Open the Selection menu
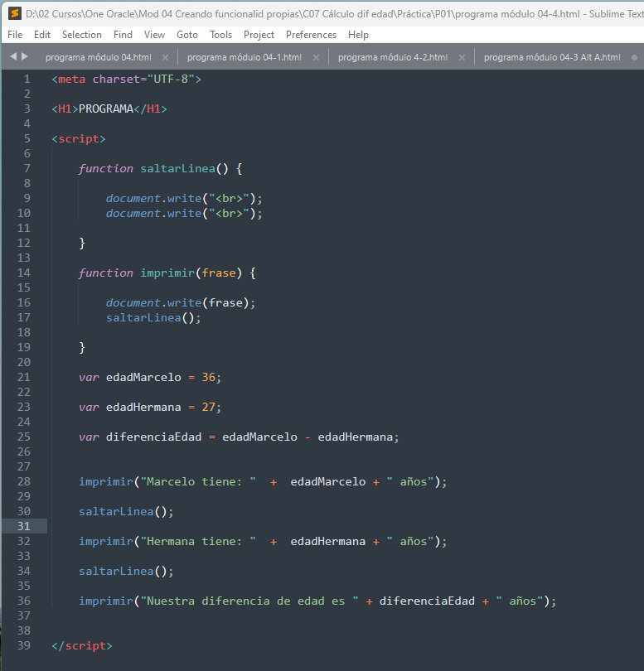The image size is (644, 671). [82, 35]
